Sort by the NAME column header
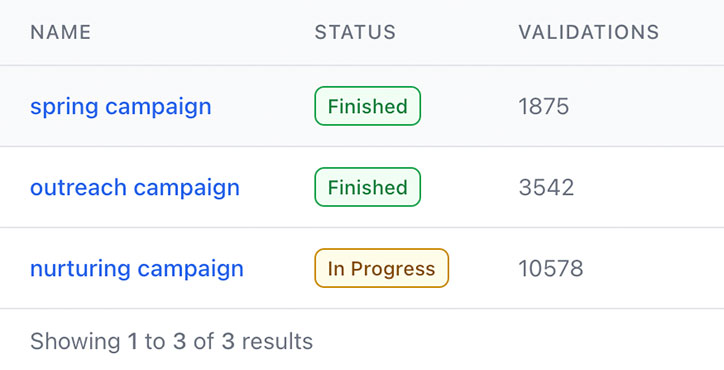 (60, 32)
